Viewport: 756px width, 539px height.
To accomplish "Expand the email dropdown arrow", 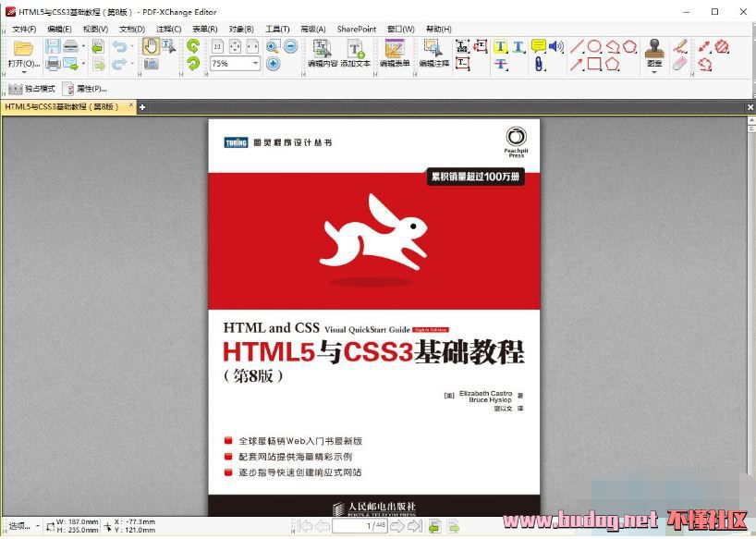I will pyautogui.click(x=83, y=64).
